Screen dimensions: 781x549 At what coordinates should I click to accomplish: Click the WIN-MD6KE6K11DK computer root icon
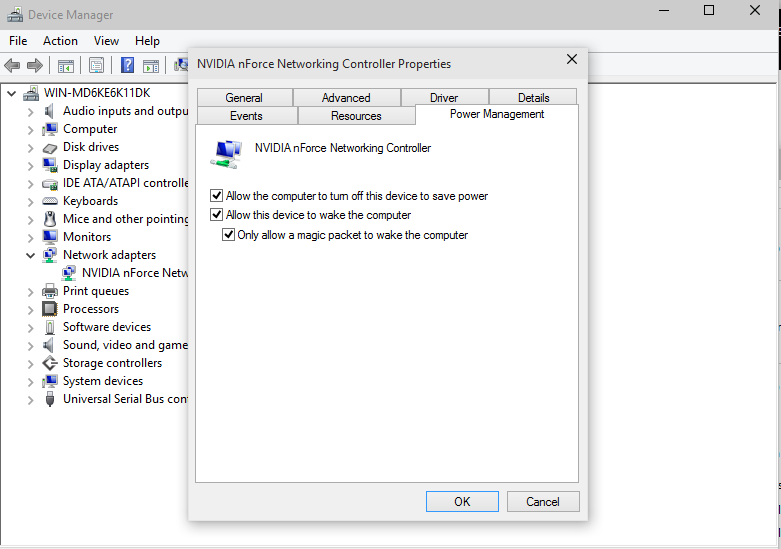tap(31, 93)
